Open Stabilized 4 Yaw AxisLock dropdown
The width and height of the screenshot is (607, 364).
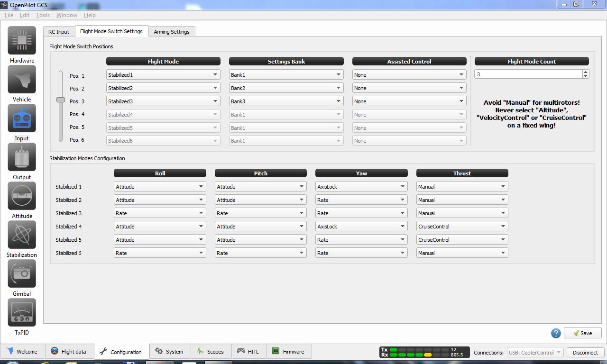(x=361, y=227)
